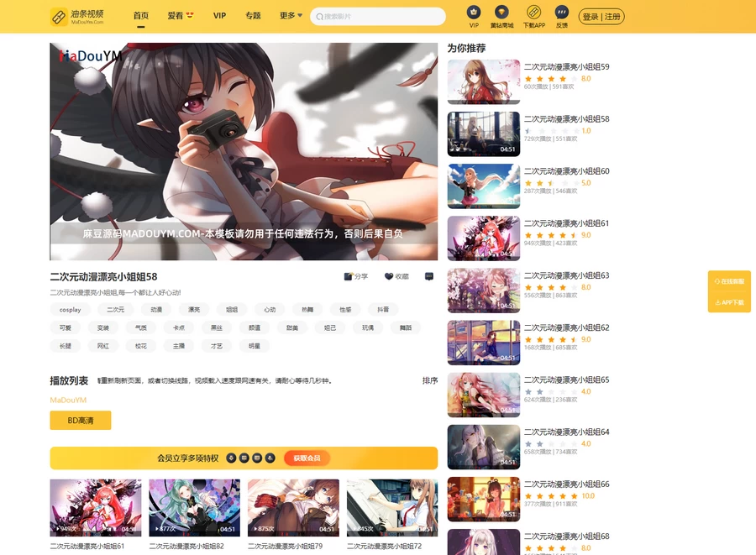Open the comment bubble icon beside 收藏
The height and width of the screenshot is (555, 756).
429,276
